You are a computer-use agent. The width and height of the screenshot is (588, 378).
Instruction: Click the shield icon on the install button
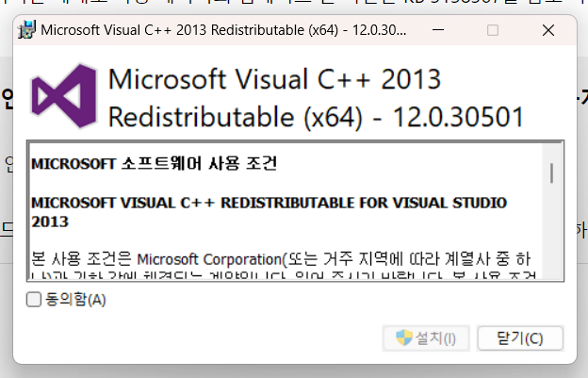pos(404,337)
